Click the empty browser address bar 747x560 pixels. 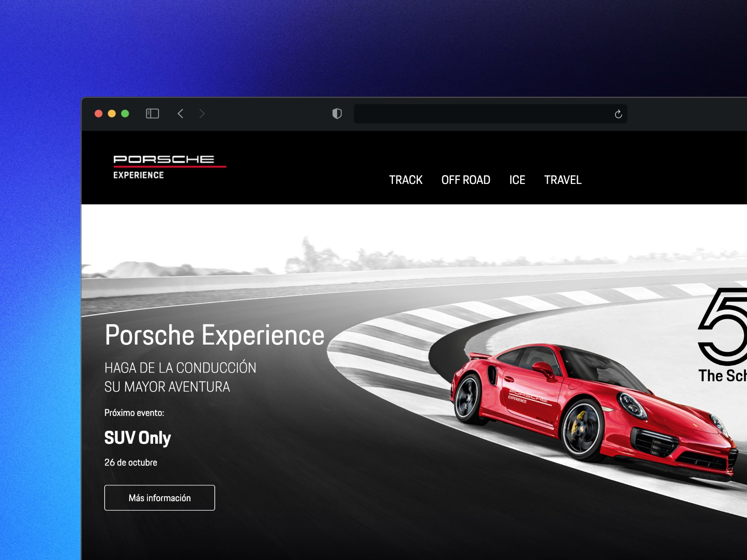point(490,114)
